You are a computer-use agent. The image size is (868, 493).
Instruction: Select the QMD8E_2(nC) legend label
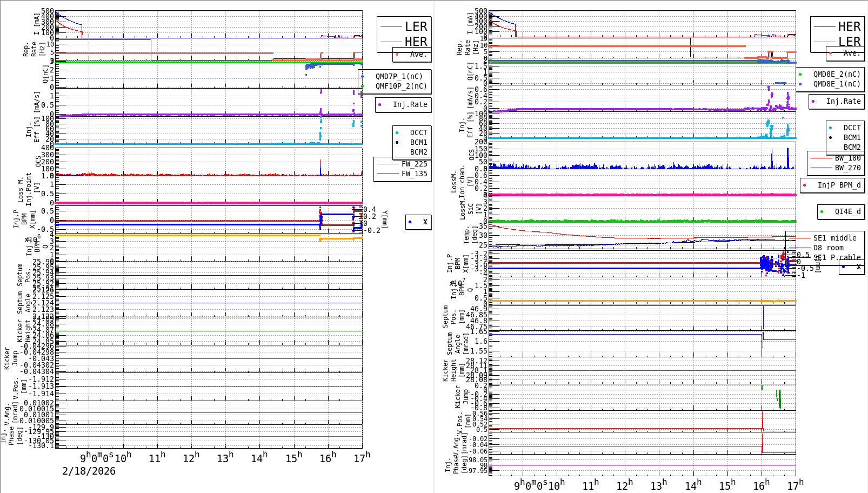click(837, 74)
